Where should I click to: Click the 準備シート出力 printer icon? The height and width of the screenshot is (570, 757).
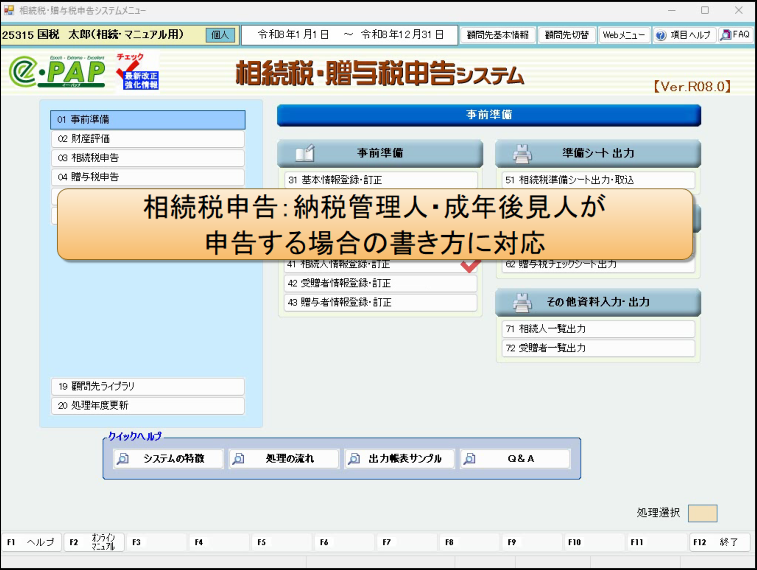tap(522, 153)
